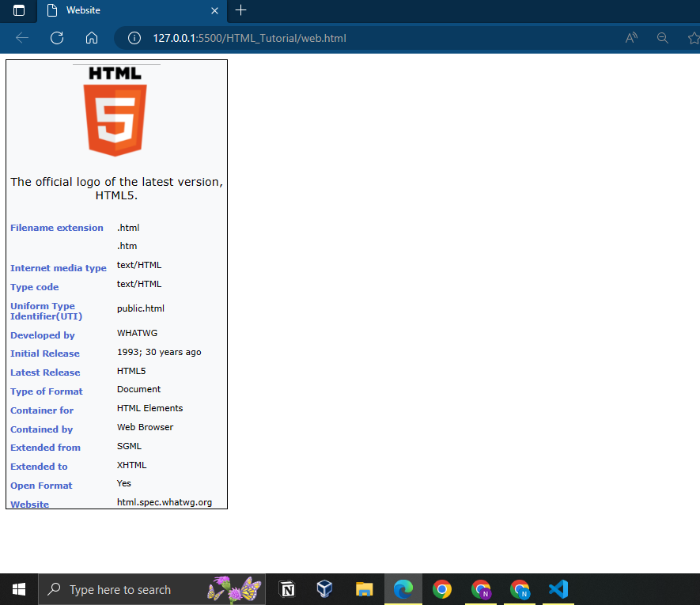Go back with the back arrow
Image resolution: width=700 pixels, height=605 pixels.
click(22, 38)
